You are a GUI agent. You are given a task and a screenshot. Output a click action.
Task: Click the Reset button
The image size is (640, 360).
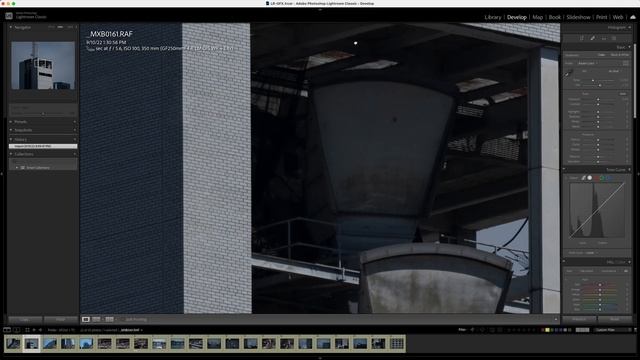(x=615, y=319)
